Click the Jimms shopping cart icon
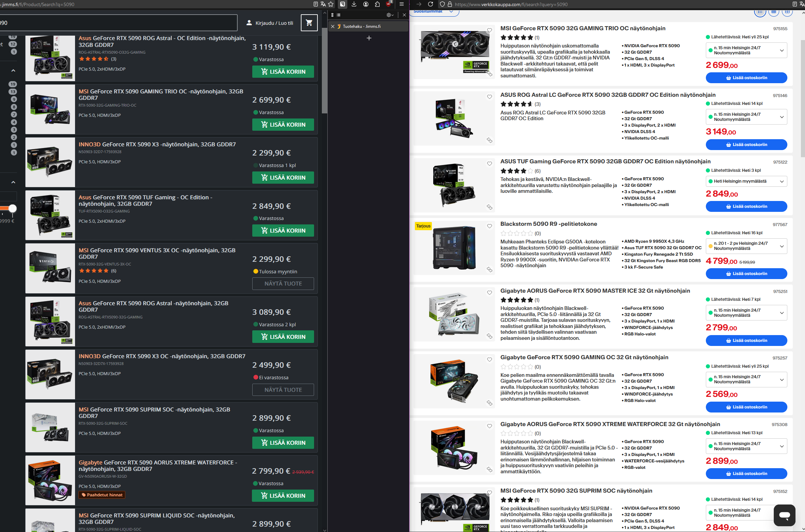 309,23
